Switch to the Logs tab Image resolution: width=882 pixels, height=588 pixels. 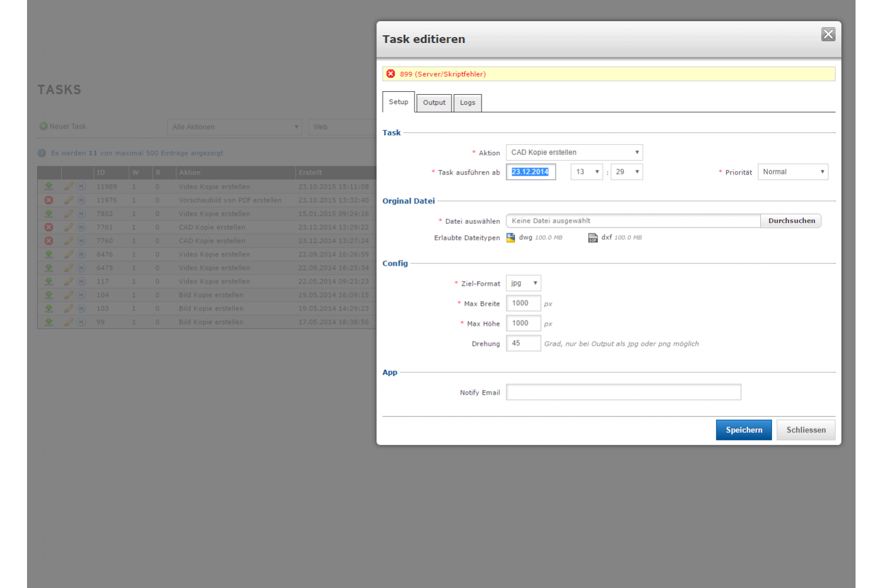(467, 103)
